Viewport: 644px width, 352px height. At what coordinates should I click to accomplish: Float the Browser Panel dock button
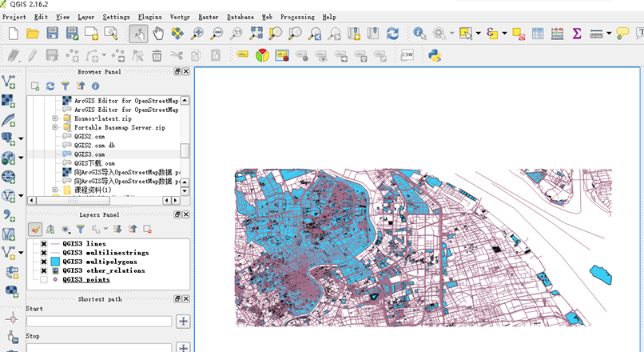(177, 71)
